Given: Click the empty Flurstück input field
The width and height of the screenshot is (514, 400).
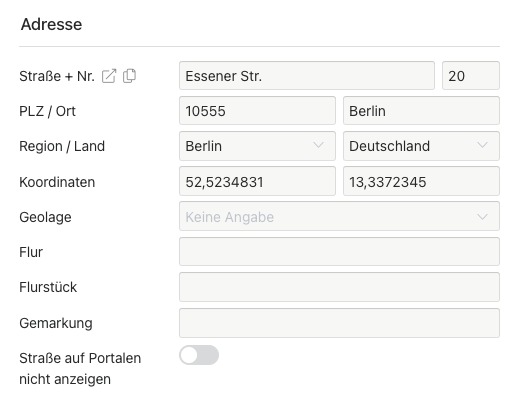Looking at the screenshot, I should (339, 287).
